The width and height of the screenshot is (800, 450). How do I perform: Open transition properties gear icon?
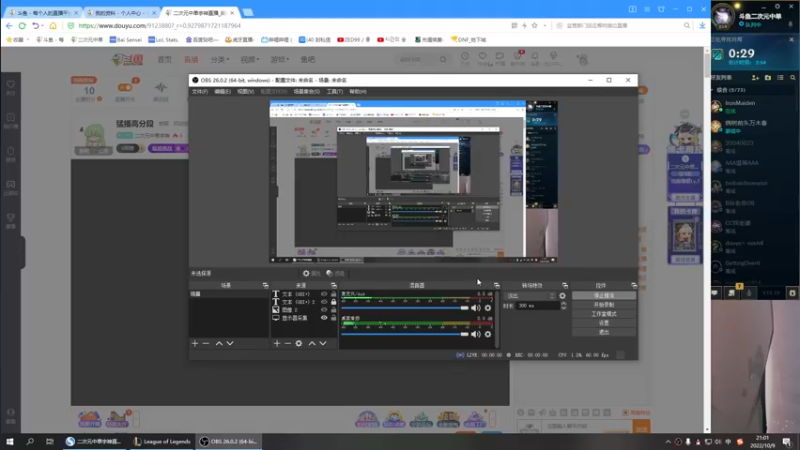point(562,296)
